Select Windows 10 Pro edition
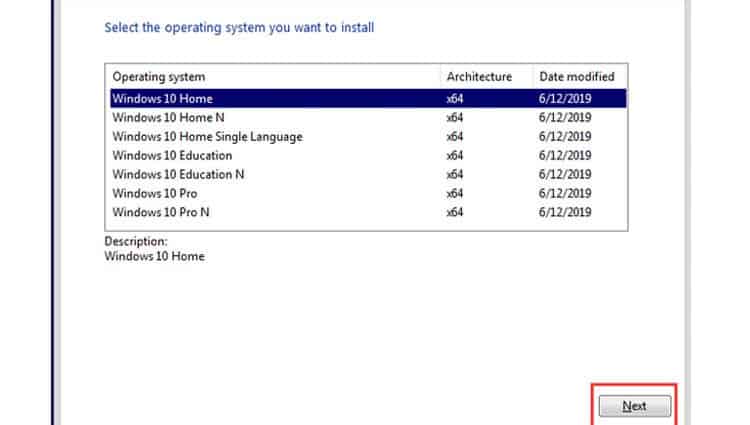 [368, 194]
